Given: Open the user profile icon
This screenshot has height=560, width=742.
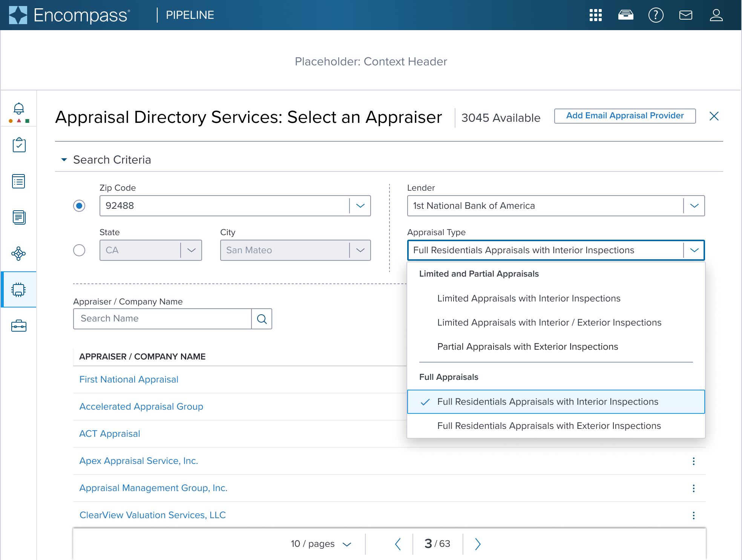Looking at the screenshot, I should (716, 15).
